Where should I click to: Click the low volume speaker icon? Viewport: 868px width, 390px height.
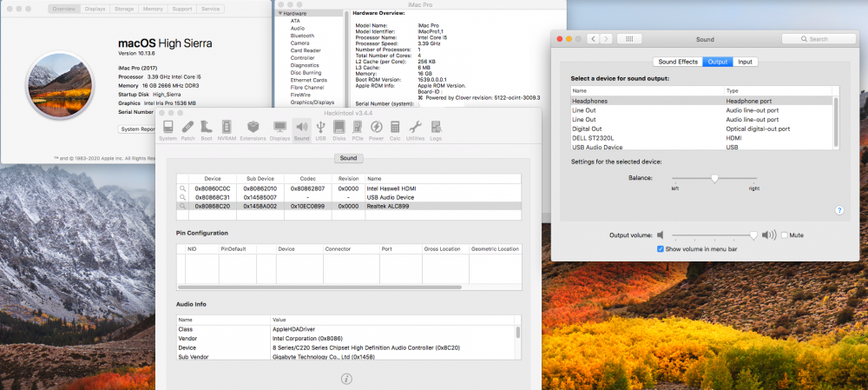[x=661, y=235]
